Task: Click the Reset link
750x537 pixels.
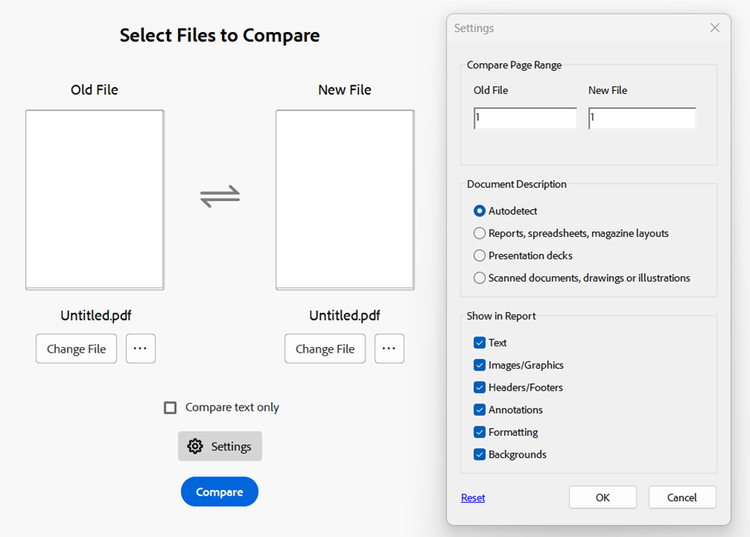Action: coord(473,498)
